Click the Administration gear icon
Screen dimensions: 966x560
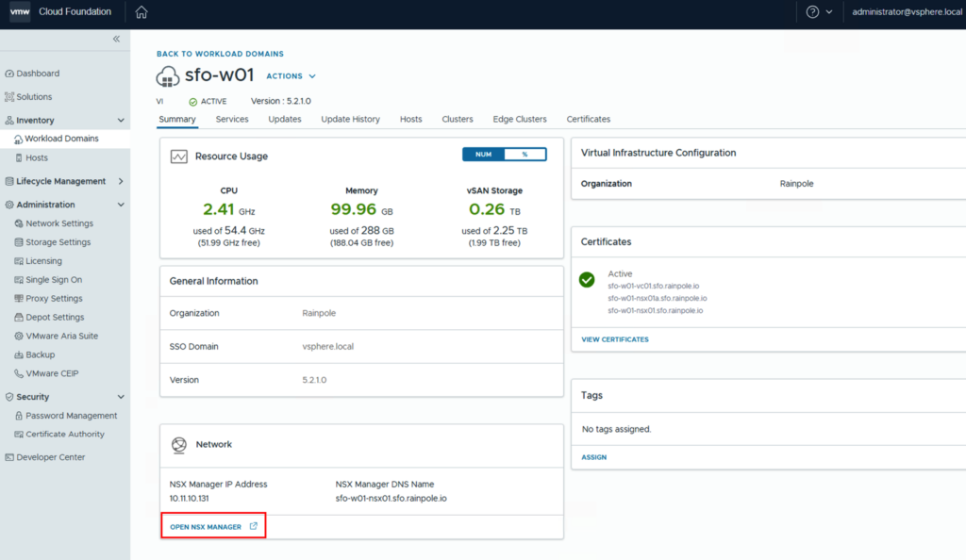(x=9, y=205)
